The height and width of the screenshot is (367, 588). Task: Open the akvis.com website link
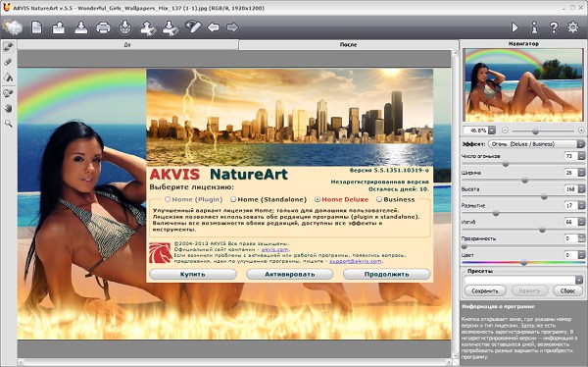pos(274,249)
